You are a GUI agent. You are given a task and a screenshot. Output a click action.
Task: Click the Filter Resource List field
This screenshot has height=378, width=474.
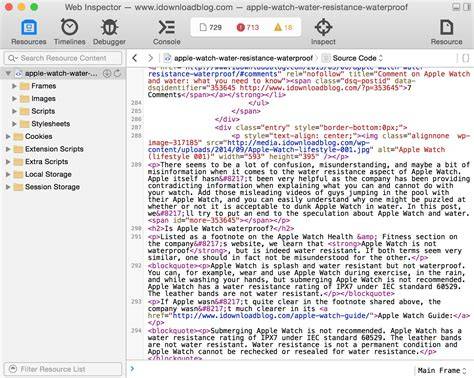(x=63, y=369)
